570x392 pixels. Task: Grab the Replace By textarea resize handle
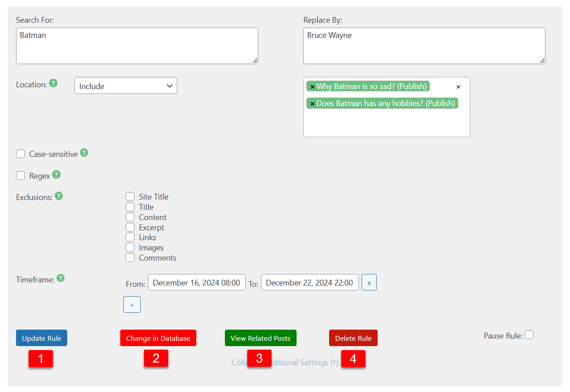(x=542, y=61)
